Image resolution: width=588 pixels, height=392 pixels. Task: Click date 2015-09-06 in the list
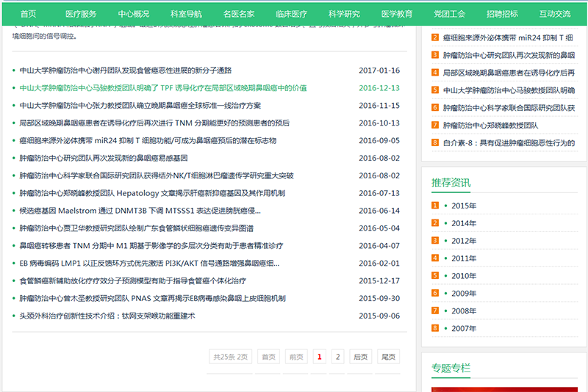379,316
